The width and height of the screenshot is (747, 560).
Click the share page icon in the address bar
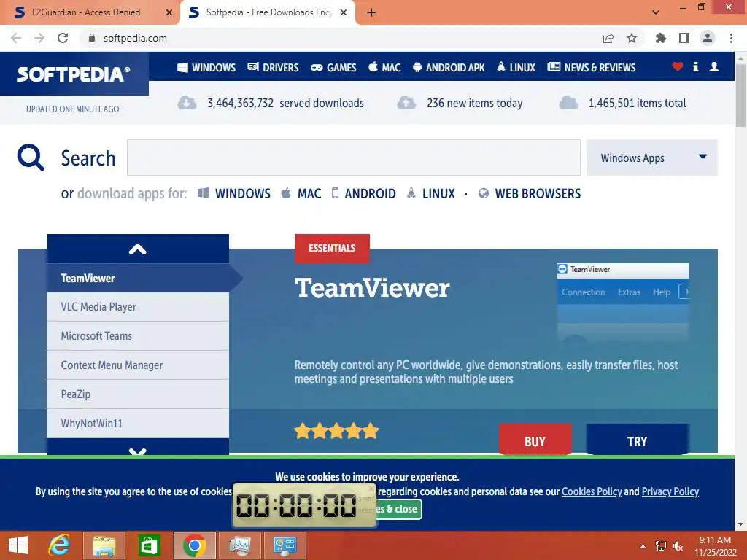pos(608,38)
